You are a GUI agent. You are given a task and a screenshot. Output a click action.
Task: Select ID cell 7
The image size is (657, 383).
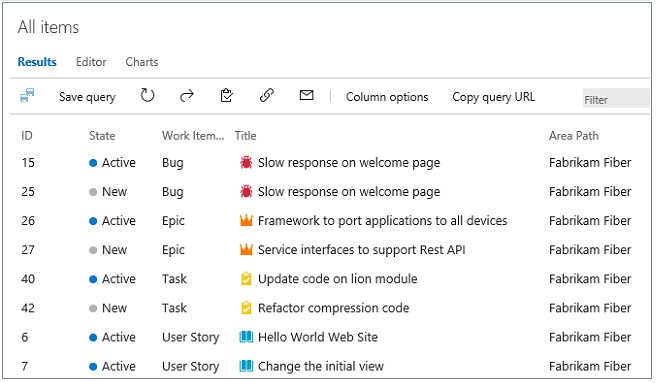coord(25,366)
